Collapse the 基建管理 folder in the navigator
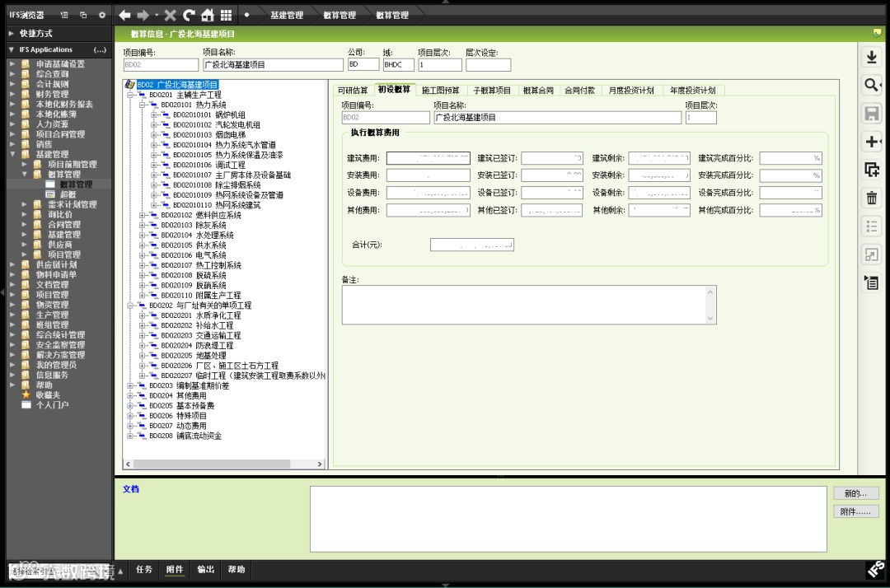 point(12,154)
